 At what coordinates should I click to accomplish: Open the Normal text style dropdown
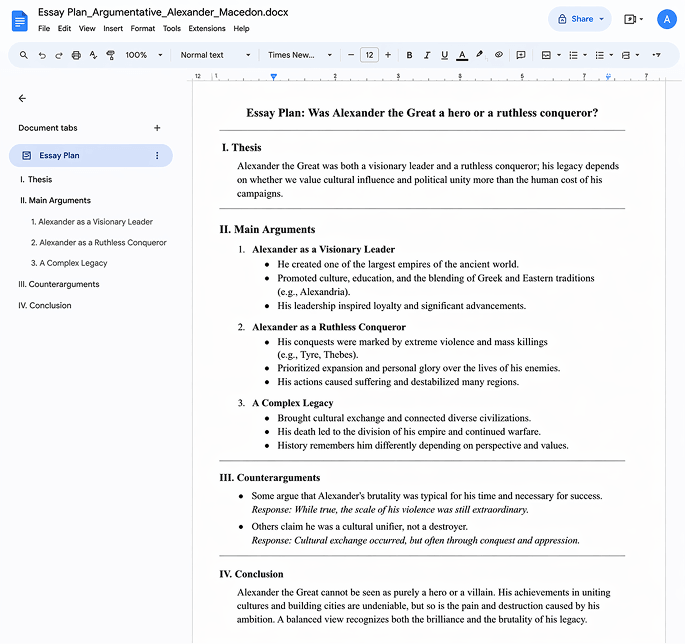tap(215, 55)
